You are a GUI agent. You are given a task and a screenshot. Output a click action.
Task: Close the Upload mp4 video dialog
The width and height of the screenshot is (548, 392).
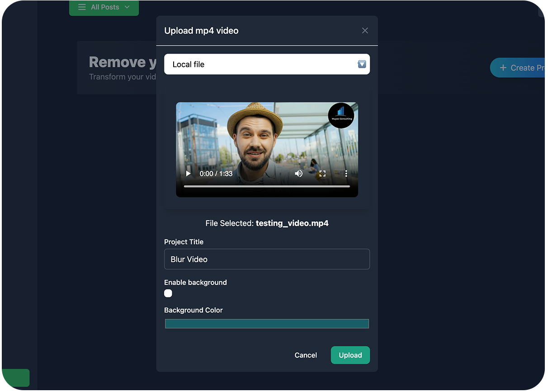click(365, 31)
